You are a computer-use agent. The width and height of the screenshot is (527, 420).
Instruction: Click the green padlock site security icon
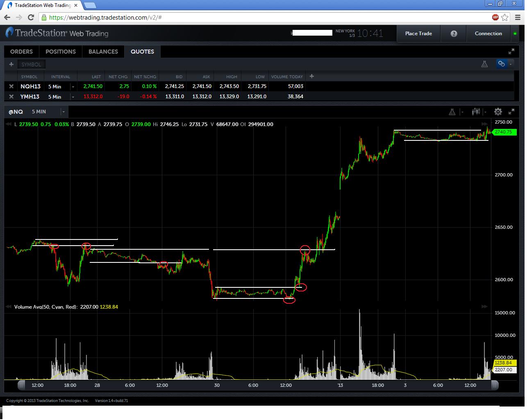click(44, 17)
